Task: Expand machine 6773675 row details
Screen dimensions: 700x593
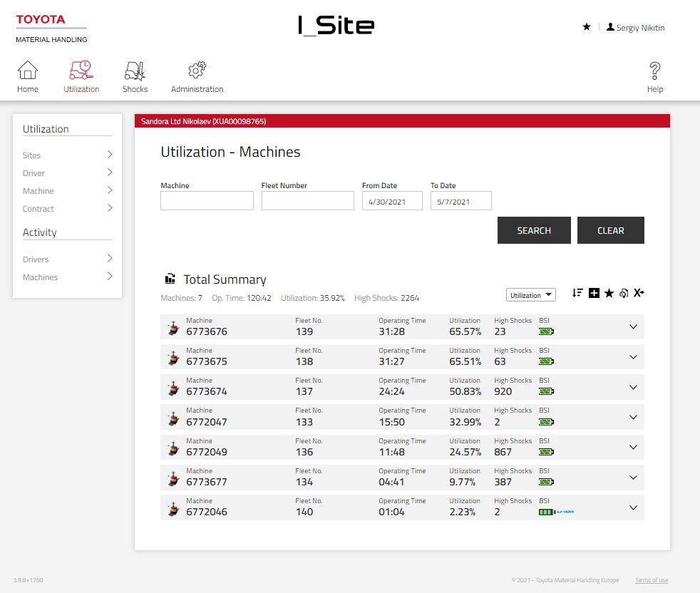Action: pos(633,357)
